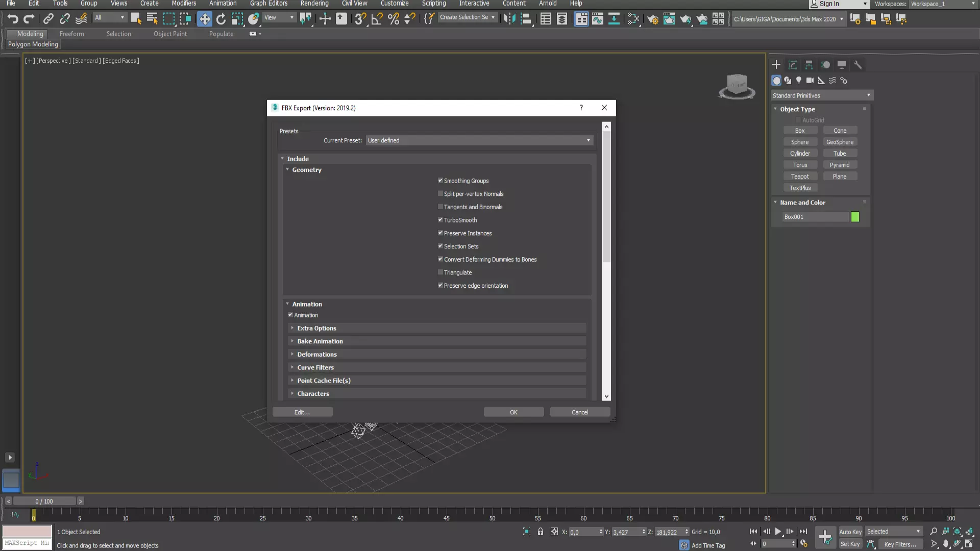Switch to Cameras creation category

810,81
